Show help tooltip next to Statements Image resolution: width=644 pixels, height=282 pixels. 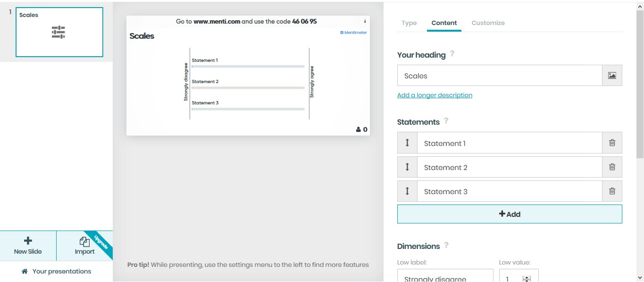(446, 121)
